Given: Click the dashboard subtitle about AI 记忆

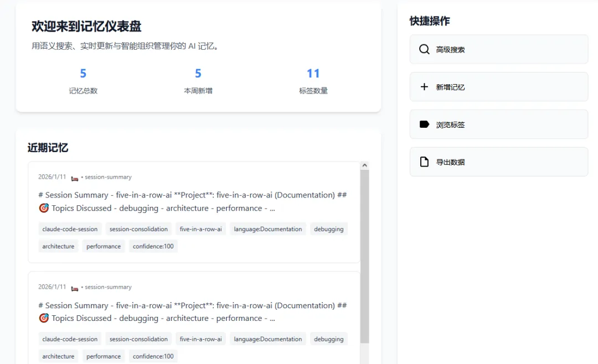Looking at the screenshot, I should click(125, 46).
